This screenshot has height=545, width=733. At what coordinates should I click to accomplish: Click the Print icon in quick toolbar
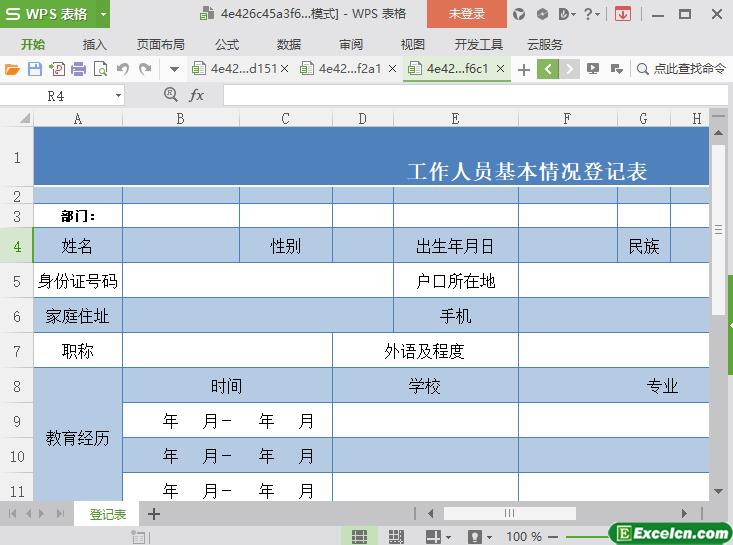[x=79, y=69]
